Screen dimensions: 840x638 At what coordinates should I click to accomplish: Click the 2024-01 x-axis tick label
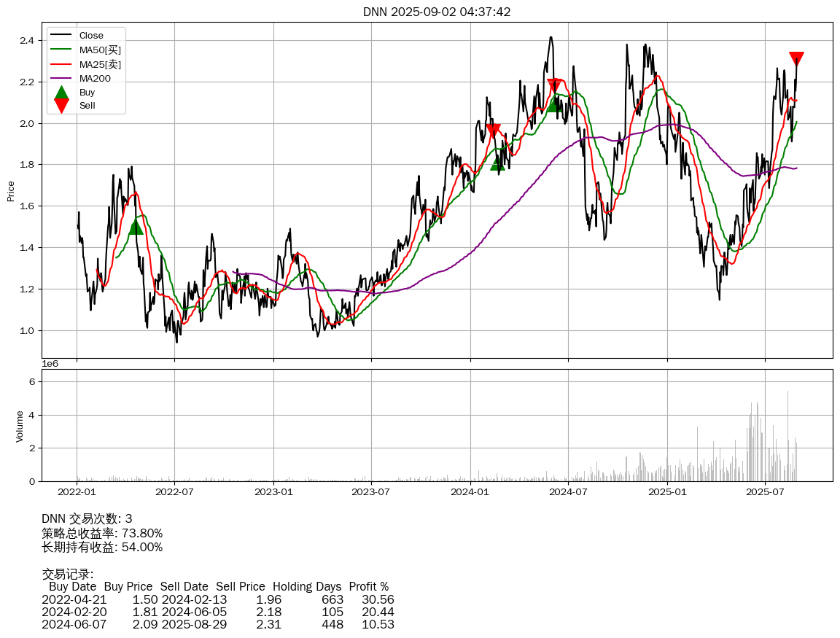(x=470, y=491)
